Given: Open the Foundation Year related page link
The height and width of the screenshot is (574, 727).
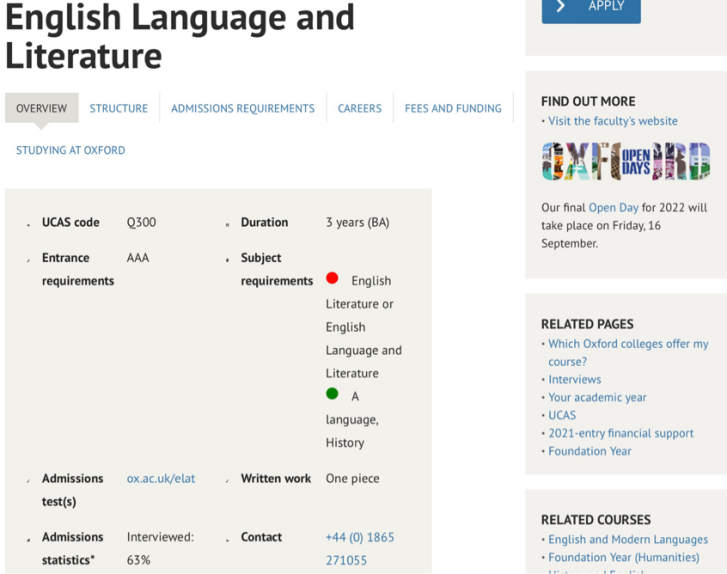Looking at the screenshot, I should 590,451.
